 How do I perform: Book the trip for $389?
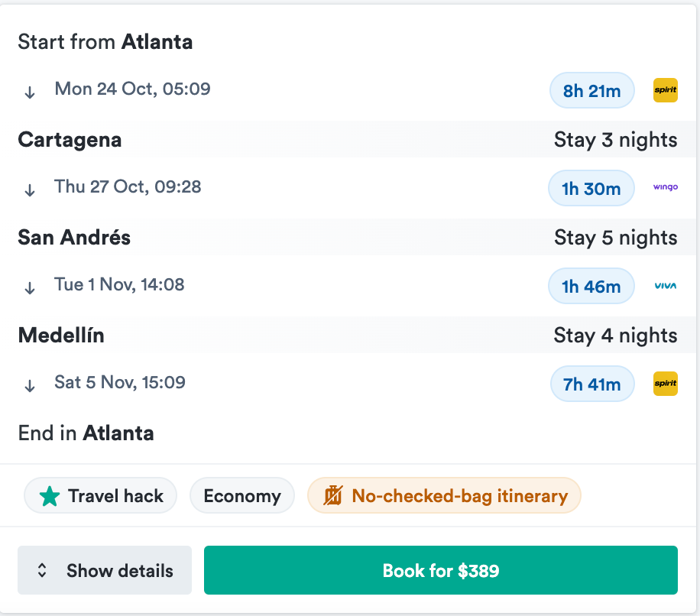440,570
